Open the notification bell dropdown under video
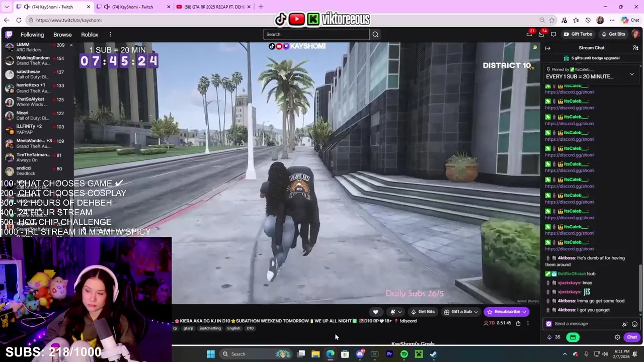The height and width of the screenshot is (362, 644). coord(395,312)
